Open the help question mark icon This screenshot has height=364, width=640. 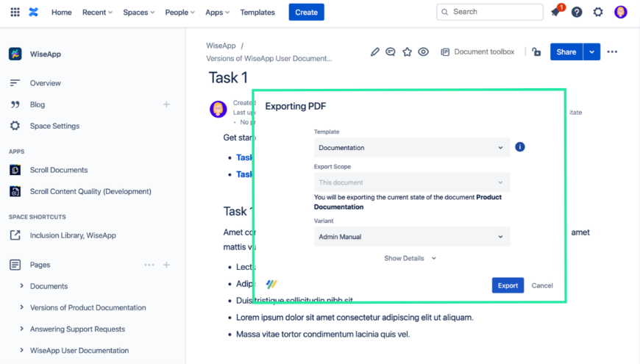577,13
